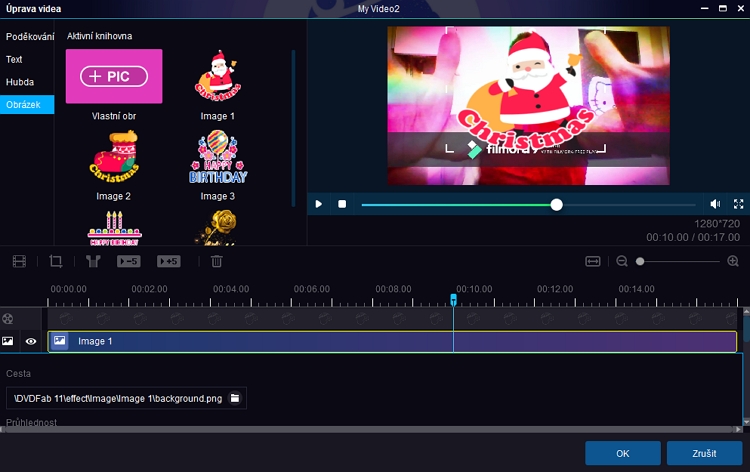
Task: Browse for image file path folder icon
Action: pos(235,398)
